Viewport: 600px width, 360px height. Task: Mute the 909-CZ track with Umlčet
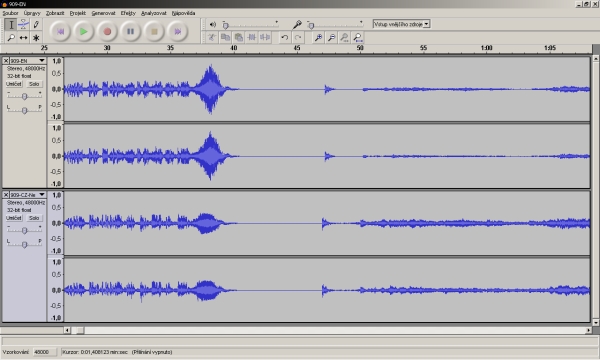click(14, 218)
